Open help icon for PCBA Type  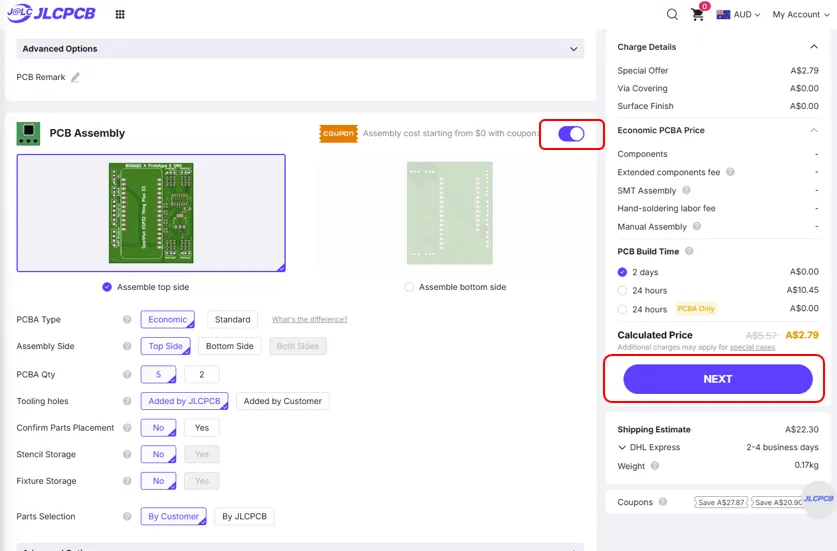pyautogui.click(x=127, y=319)
